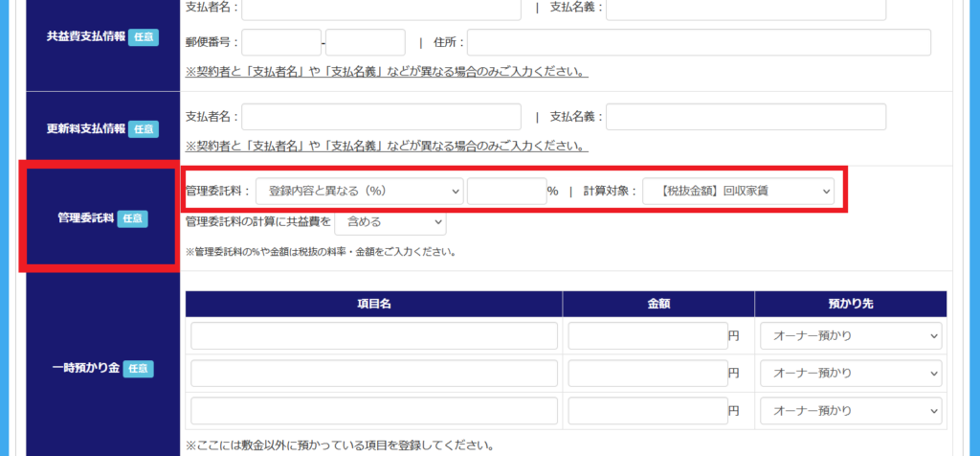Open third row 預かり先 オーナー預かり dropdown
This screenshot has width=980, height=456.
(x=851, y=410)
